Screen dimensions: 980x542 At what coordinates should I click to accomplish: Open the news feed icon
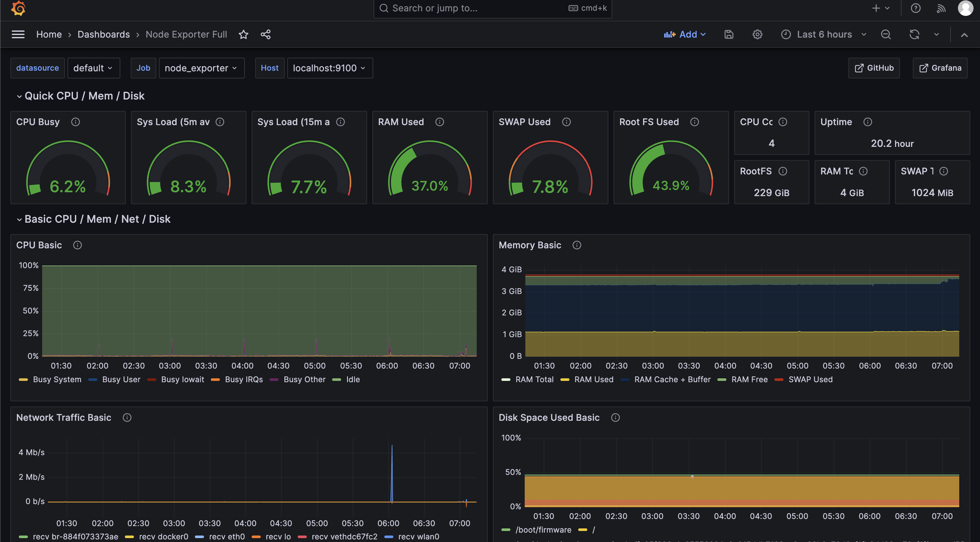click(941, 8)
